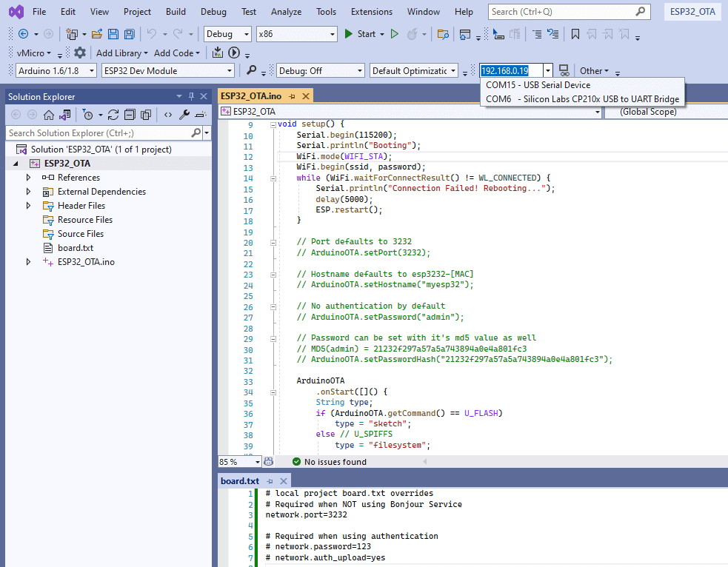Click the Home icon in Solution Explorer
The height and width of the screenshot is (567, 728).
pos(49,115)
